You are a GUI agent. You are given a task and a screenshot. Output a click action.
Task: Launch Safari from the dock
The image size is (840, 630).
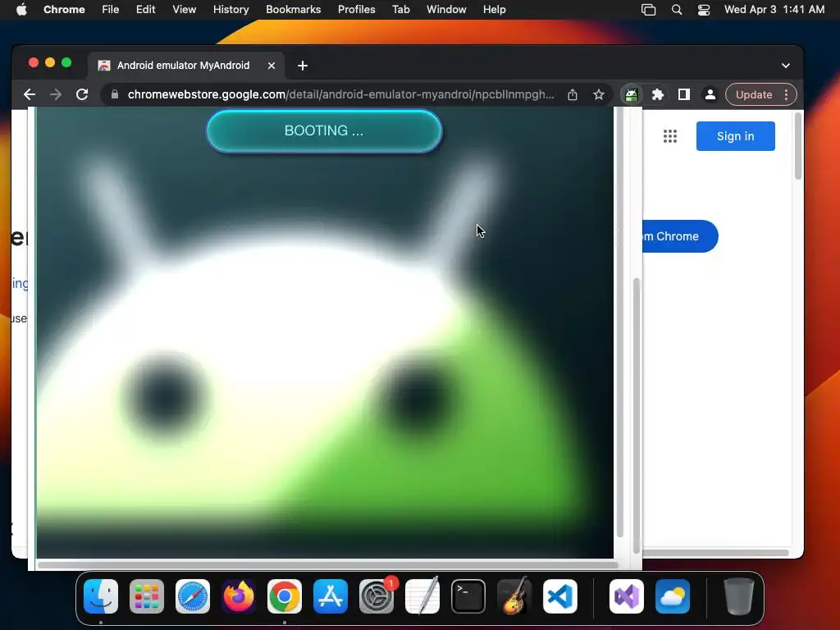tap(193, 596)
